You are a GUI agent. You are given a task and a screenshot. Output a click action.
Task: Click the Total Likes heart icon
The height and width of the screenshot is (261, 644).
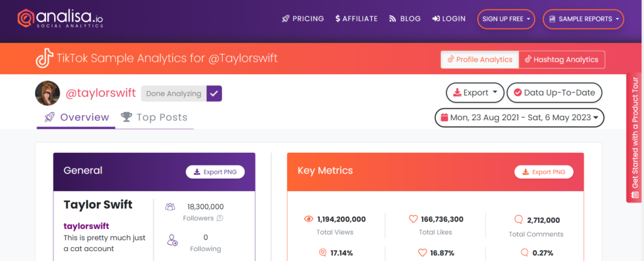413,219
